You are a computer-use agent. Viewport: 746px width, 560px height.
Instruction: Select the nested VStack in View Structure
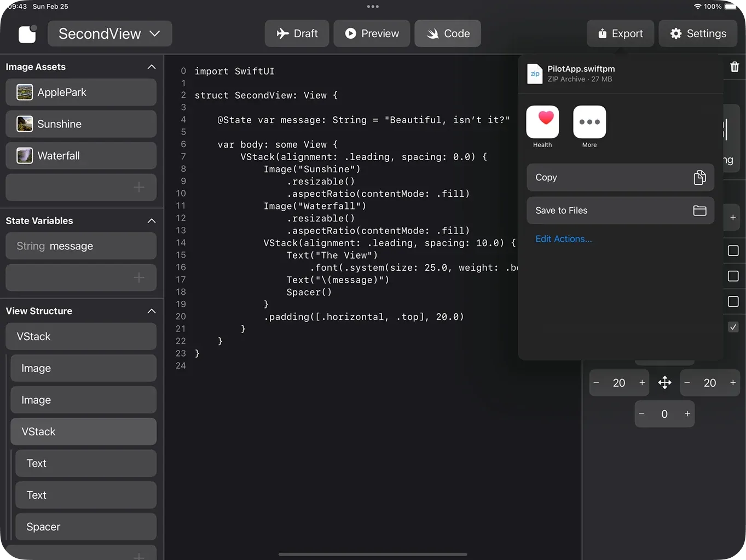(x=83, y=431)
